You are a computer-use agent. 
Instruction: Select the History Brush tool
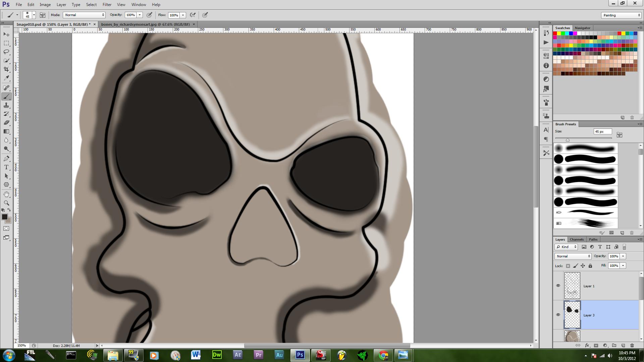click(x=6, y=114)
